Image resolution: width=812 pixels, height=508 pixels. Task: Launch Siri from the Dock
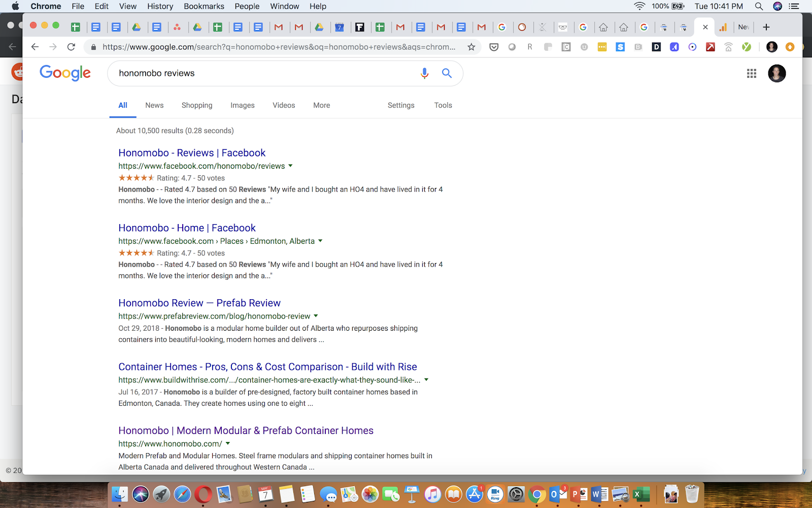(x=141, y=494)
